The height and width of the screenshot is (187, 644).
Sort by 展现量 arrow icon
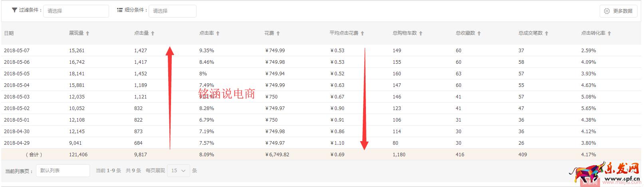coord(87,33)
